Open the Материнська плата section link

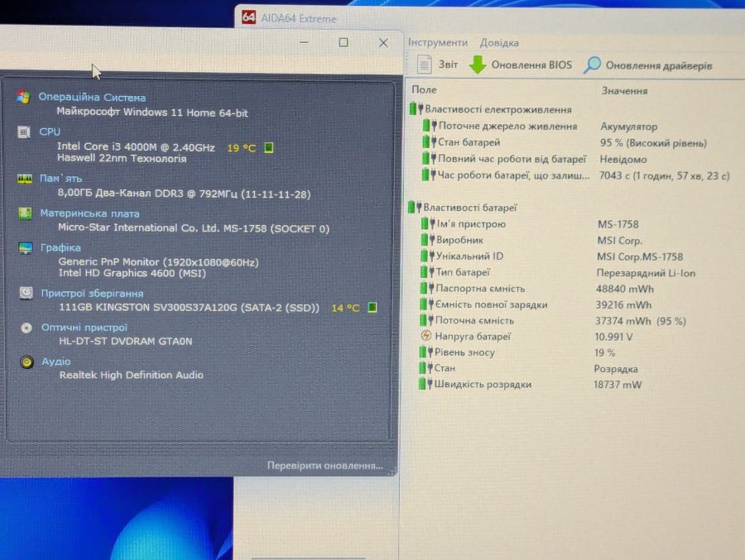(89, 213)
